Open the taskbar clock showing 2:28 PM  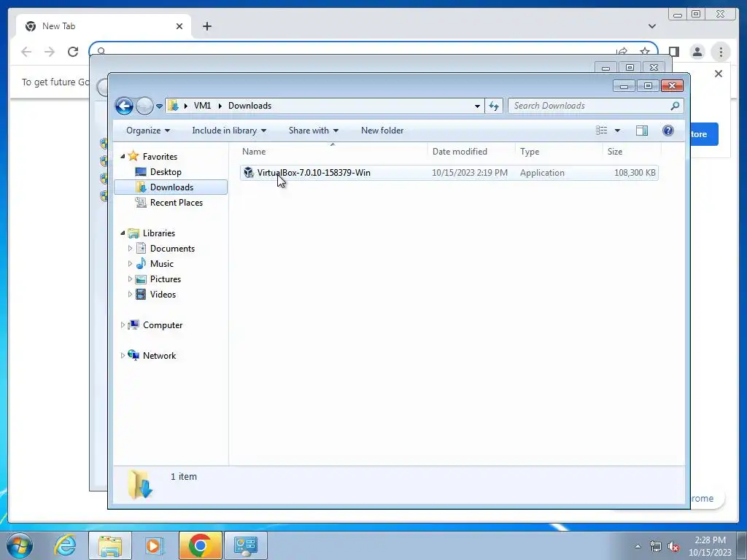(x=710, y=546)
